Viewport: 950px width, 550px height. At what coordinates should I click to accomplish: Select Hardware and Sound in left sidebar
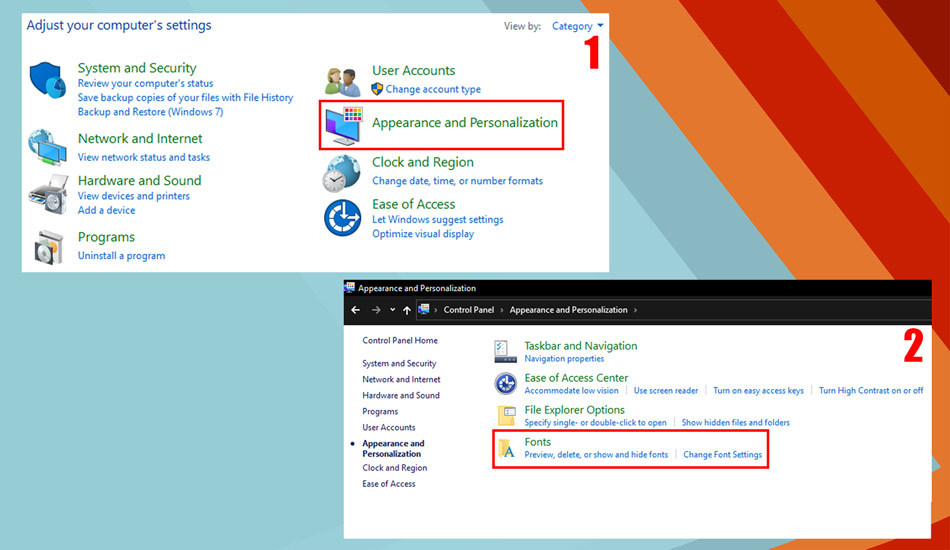click(x=401, y=395)
